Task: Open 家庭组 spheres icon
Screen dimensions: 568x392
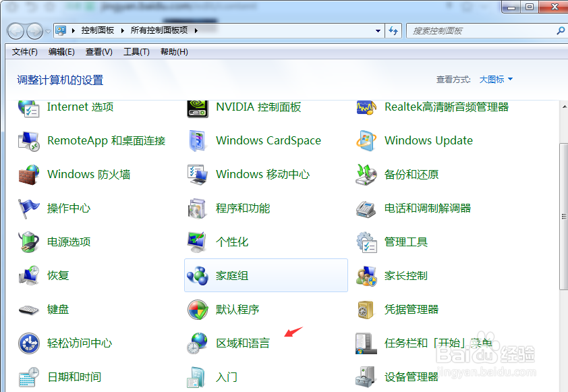Action: click(x=198, y=276)
